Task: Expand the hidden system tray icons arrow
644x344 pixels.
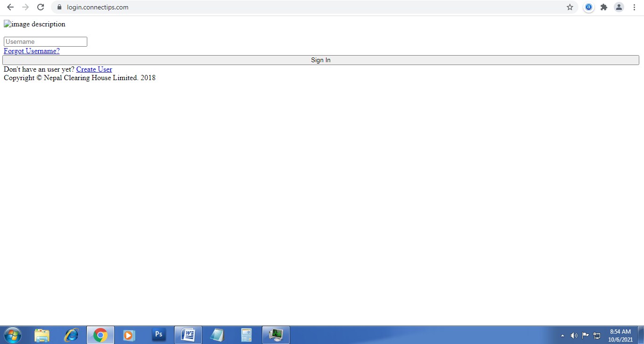Action: [x=562, y=336]
